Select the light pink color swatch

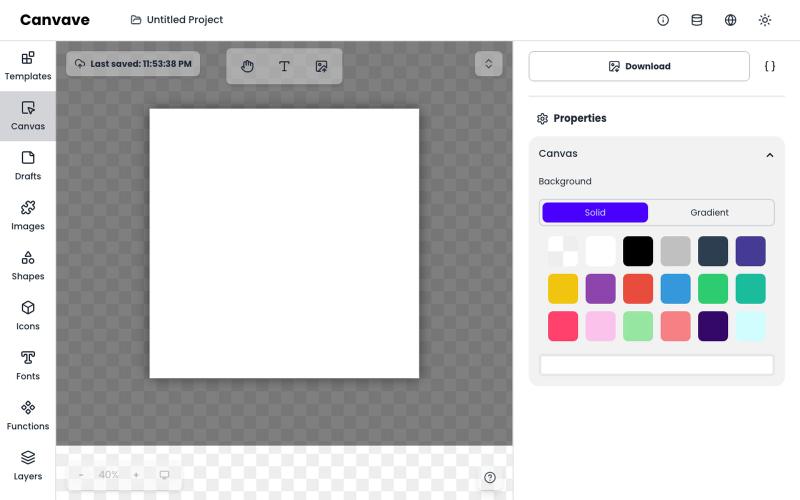601,326
